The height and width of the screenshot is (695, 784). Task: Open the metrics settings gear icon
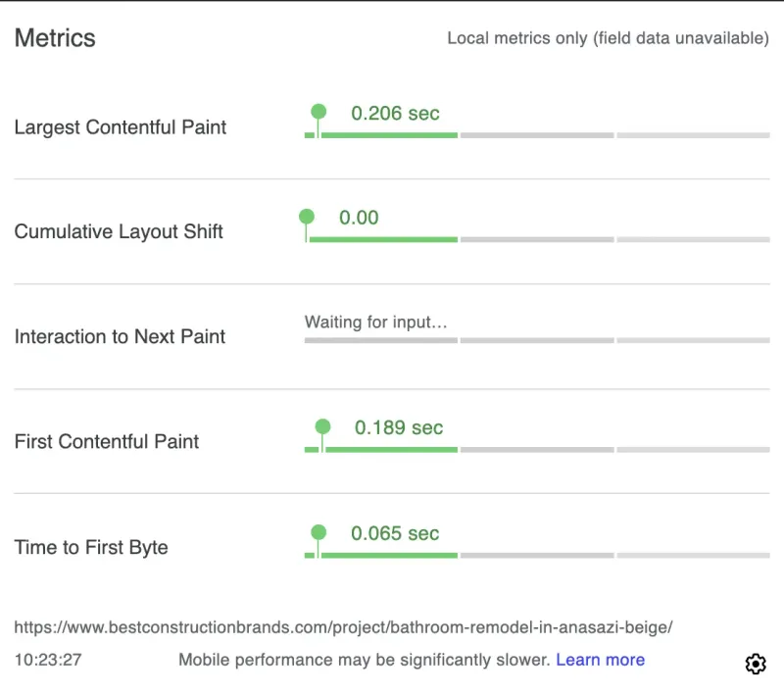(756, 664)
